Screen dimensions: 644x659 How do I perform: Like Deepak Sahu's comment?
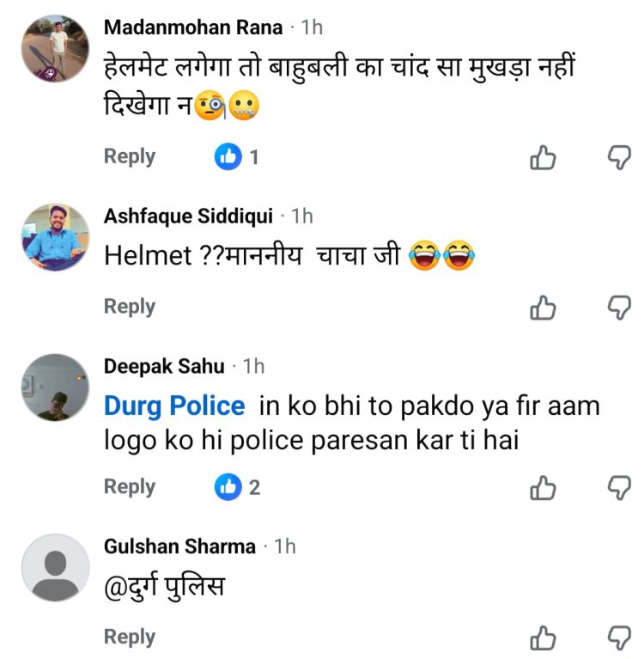544,487
